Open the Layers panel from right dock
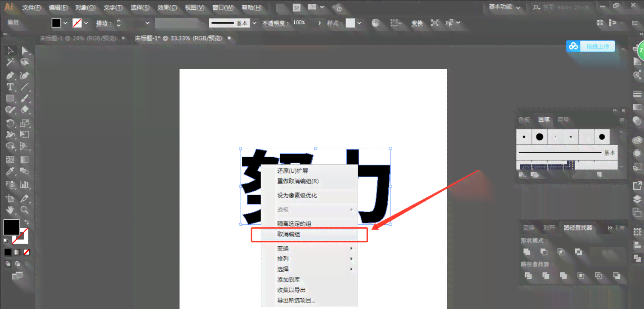The width and height of the screenshot is (644, 309). coord(637,199)
